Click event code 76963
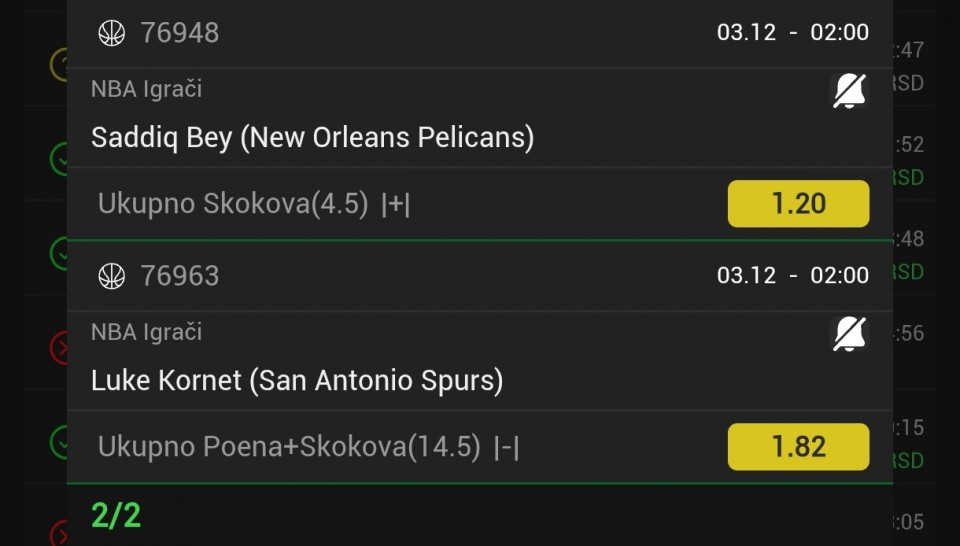 click(180, 276)
